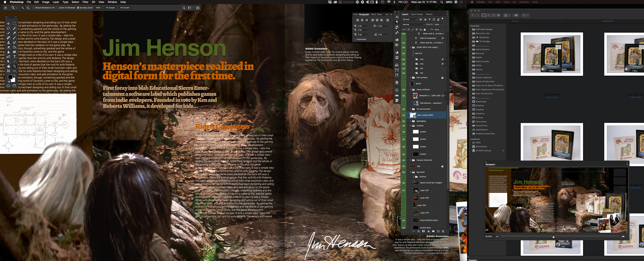The height and width of the screenshot is (261, 644).
Task: Select the Paint Bucket tool
Action: pos(14,47)
